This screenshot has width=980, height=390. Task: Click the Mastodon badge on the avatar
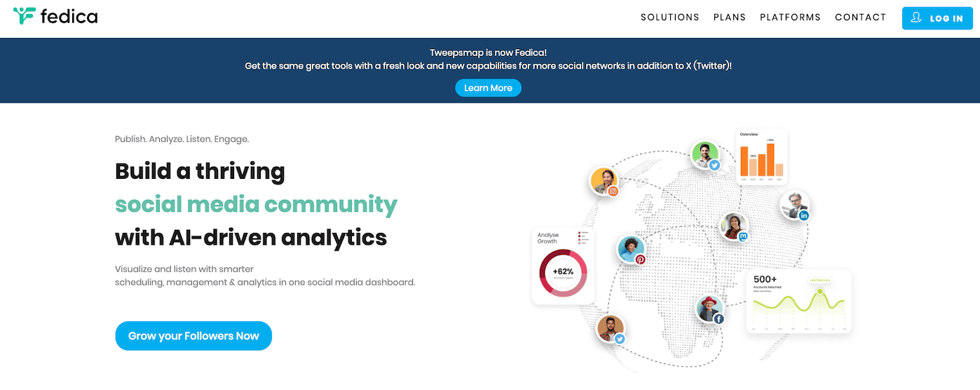[x=743, y=236]
